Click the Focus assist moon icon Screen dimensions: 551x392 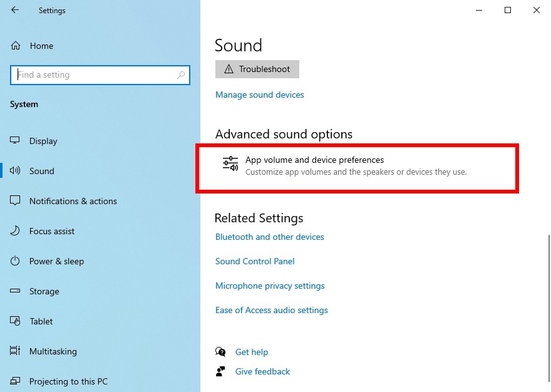pyautogui.click(x=15, y=231)
